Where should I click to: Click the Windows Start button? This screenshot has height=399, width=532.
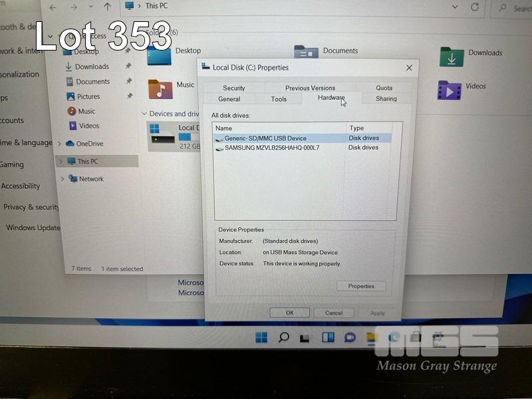(x=261, y=337)
